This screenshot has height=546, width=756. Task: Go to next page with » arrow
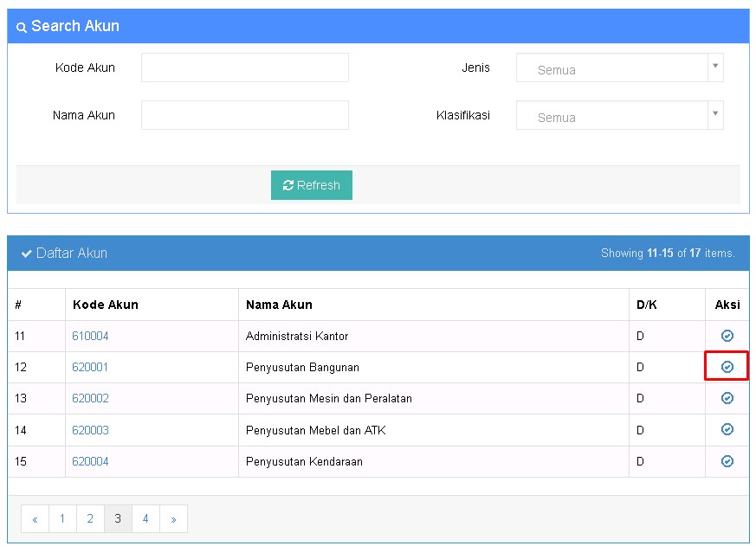173,519
